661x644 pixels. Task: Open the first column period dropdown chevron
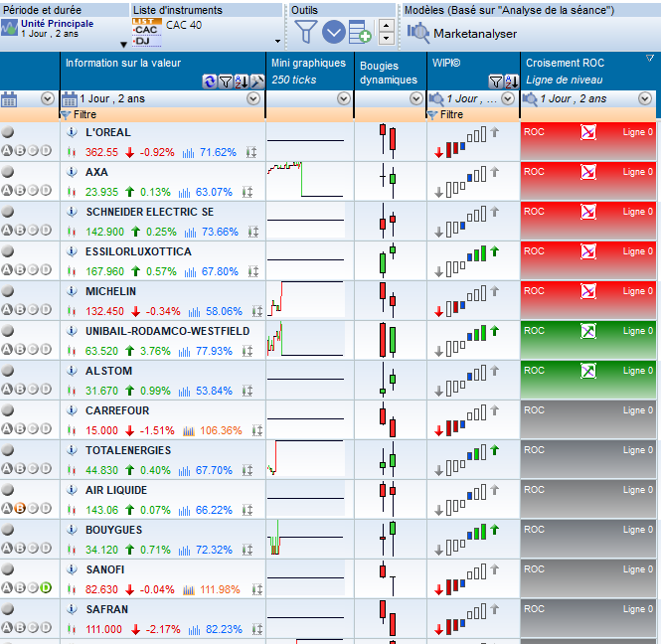click(48, 99)
